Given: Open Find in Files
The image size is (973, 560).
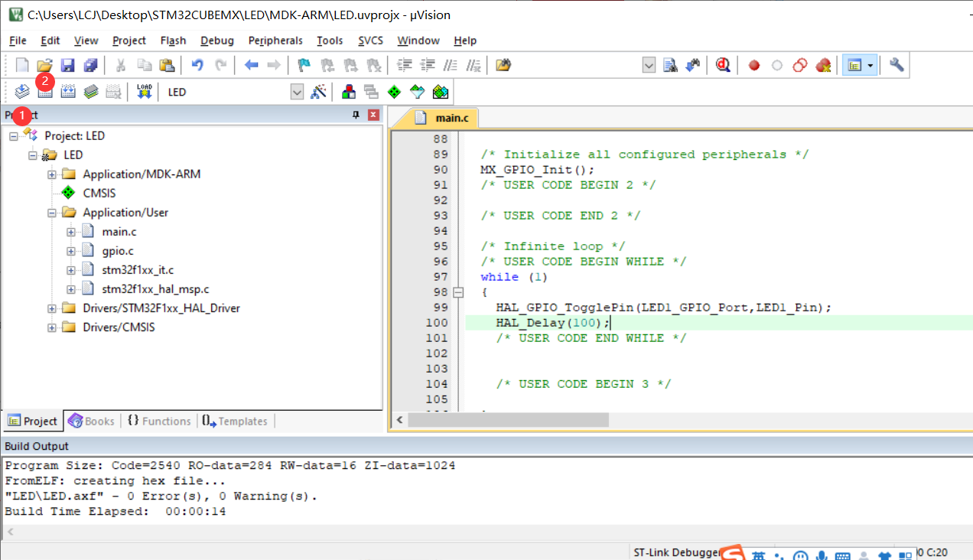Looking at the screenshot, I should [503, 66].
